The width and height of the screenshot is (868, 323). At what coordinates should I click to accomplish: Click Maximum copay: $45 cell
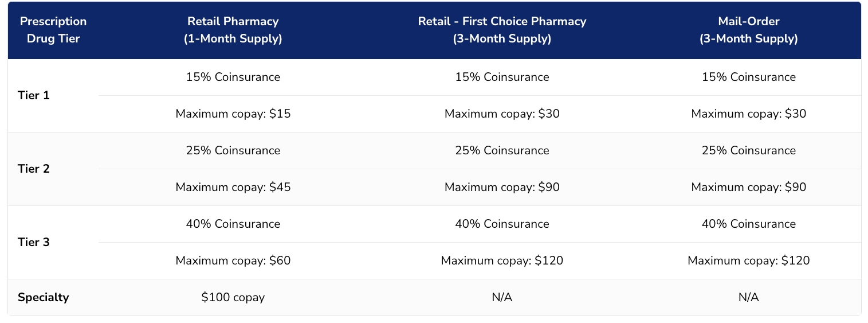pyautogui.click(x=233, y=187)
